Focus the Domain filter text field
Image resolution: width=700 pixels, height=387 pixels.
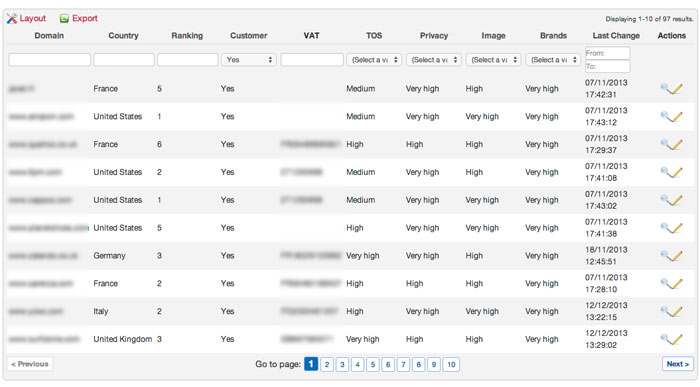coord(50,60)
